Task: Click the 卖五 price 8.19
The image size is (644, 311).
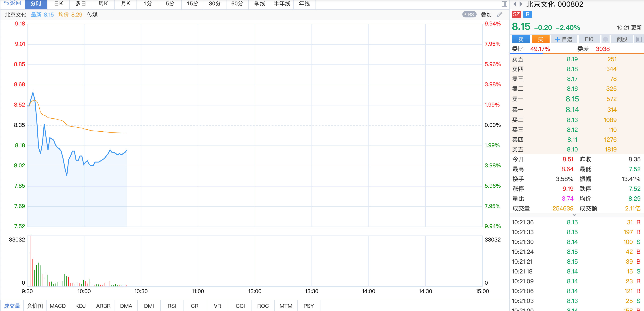Action: [572, 59]
